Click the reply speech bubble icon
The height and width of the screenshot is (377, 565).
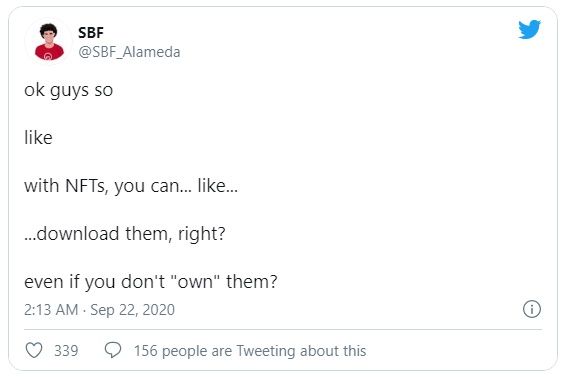coord(113,350)
